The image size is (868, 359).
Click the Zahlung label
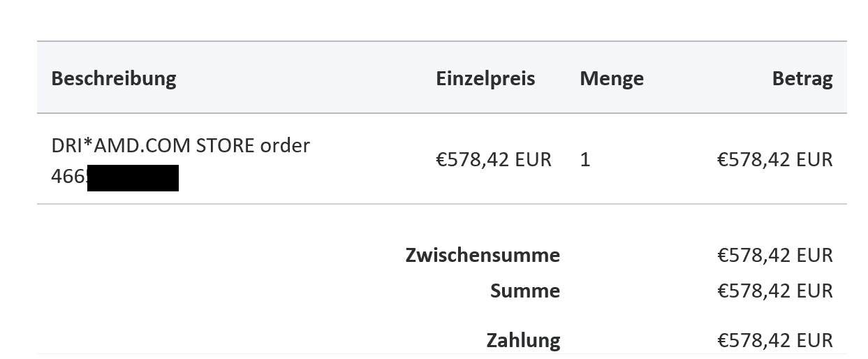click(x=523, y=340)
